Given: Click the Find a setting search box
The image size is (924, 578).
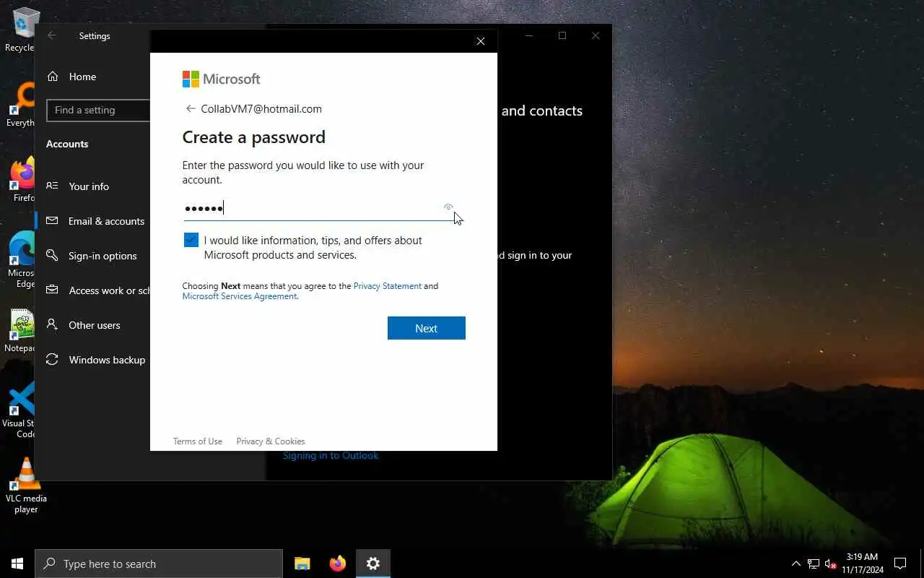Looking at the screenshot, I should (x=98, y=110).
